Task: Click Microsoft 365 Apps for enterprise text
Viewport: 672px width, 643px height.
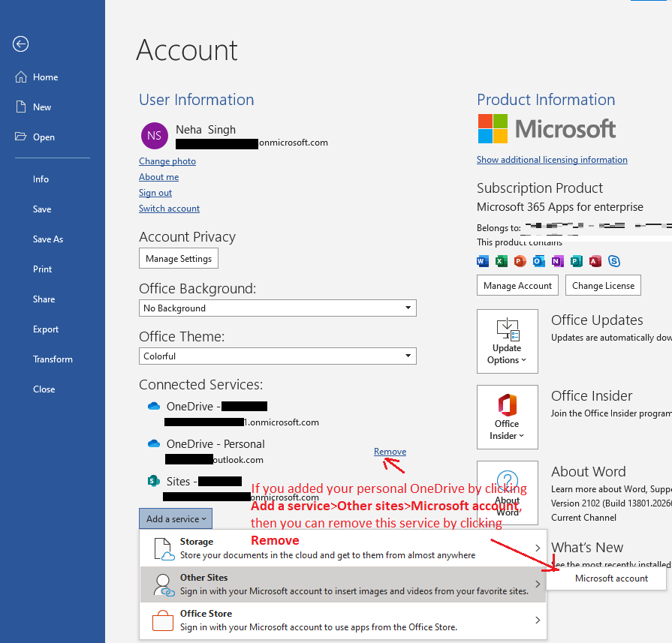Action: click(559, 207)
